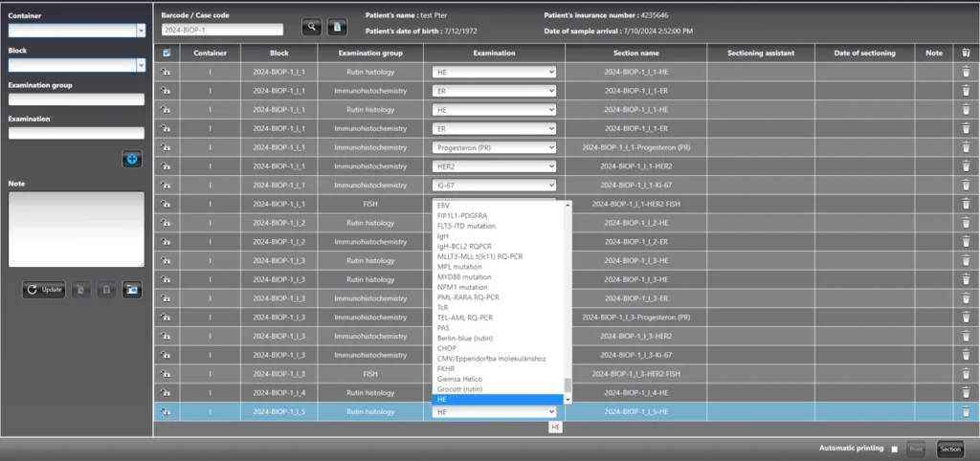Screen dimensions: 980x461
Task: Open Examination dropdown showing HER2 for I_1 block
Action: (x=494, y=166)
